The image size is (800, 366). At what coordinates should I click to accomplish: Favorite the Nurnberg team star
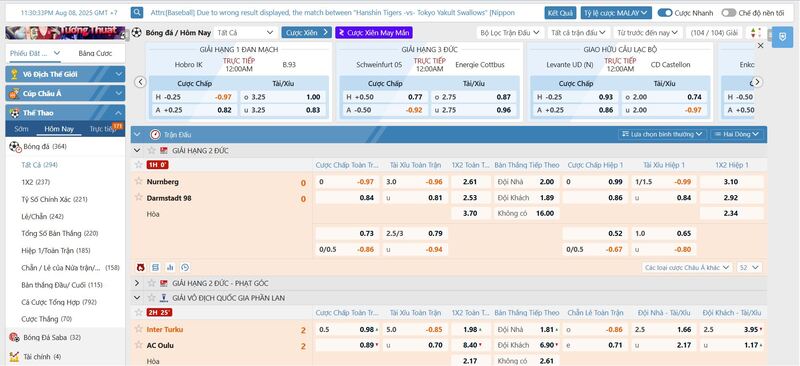tap(138, 181)
